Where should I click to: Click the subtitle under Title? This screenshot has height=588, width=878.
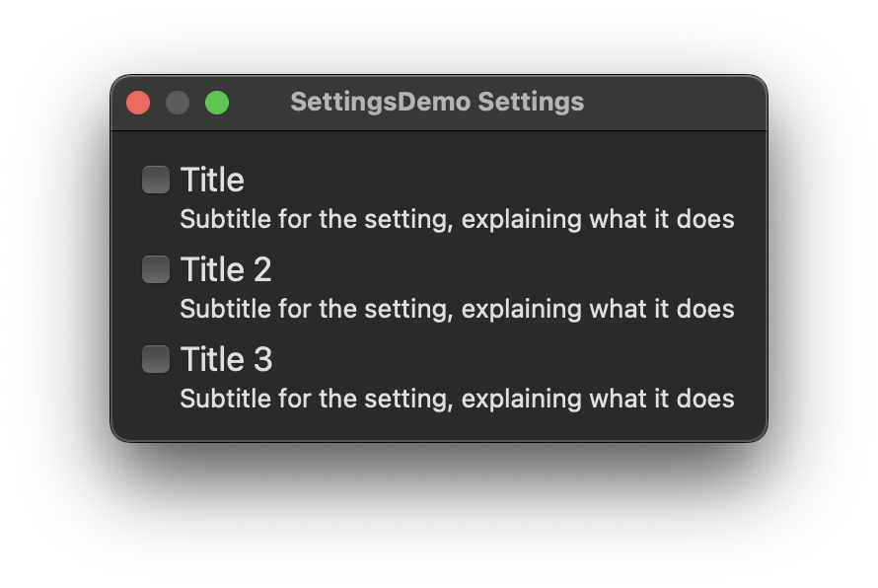coord(456,219)
